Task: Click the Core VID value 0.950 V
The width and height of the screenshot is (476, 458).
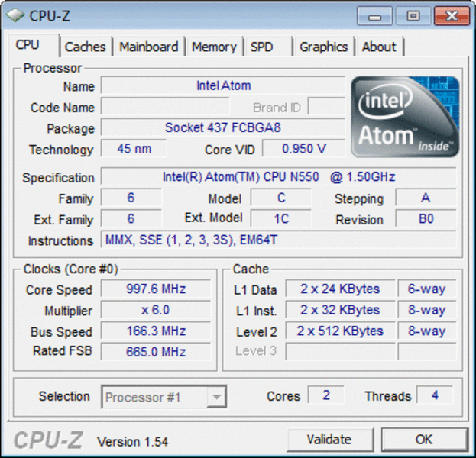Action: [x=304, y=149]
